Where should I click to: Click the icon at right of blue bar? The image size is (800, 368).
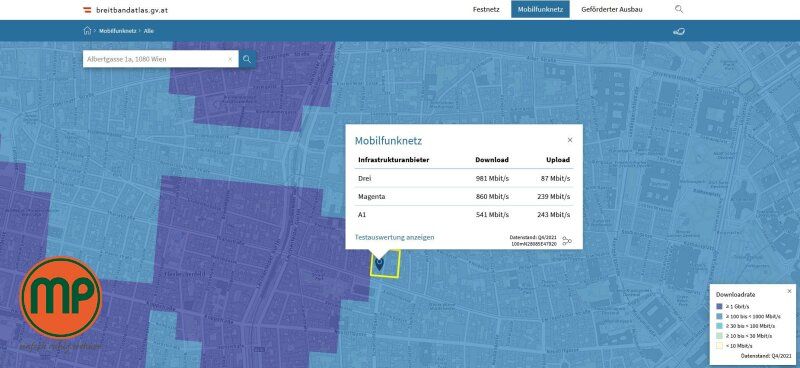coord(679,31)
